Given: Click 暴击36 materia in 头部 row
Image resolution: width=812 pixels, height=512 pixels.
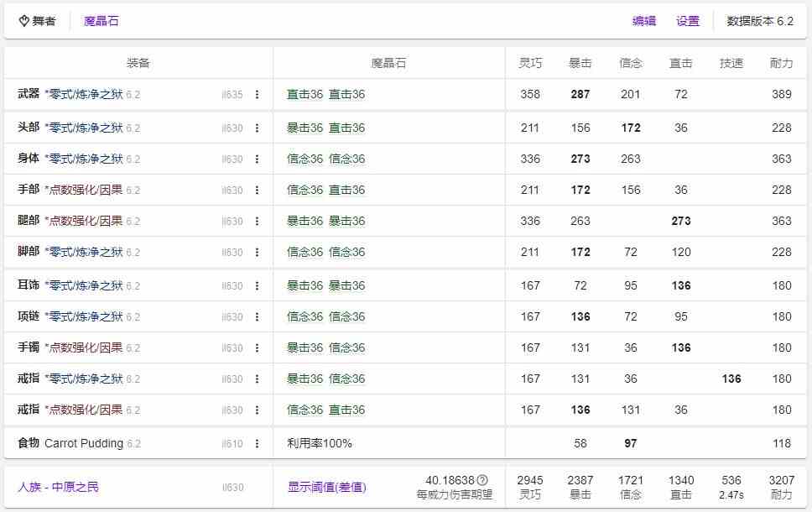Looking at the screenshot, I should (x=304, y=128).
